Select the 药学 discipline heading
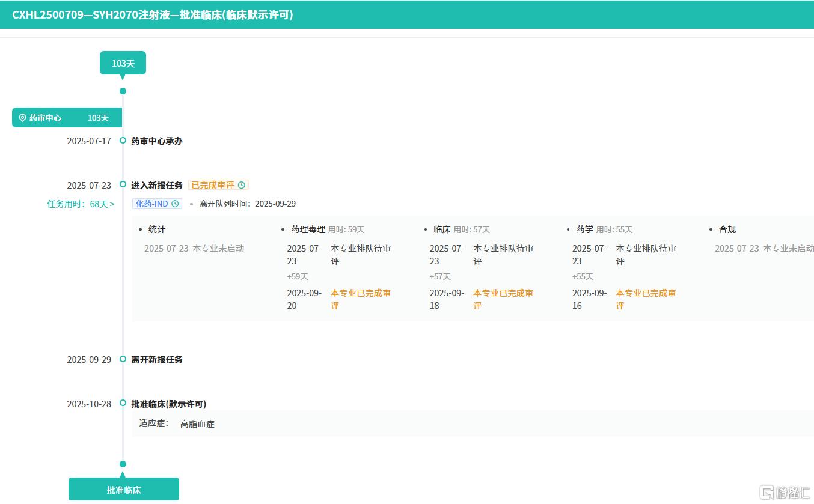Screen dimensions: 814x504 (584, 229)
